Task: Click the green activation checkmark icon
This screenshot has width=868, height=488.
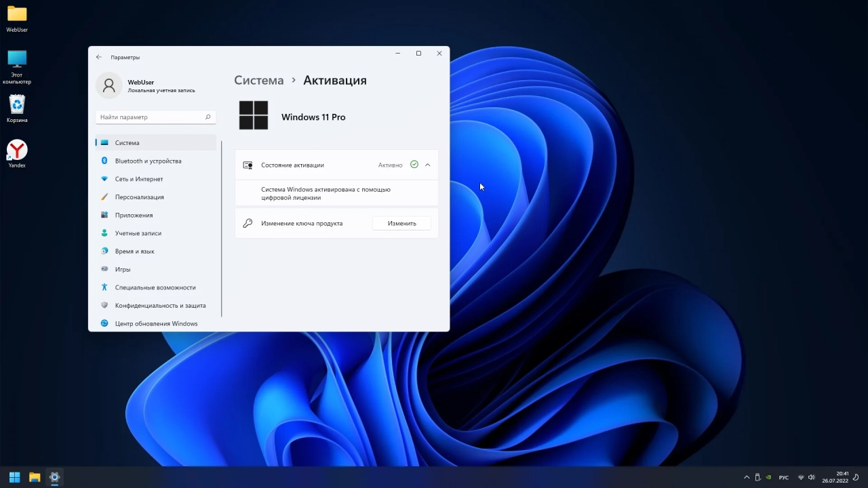Action: (x=414, y=165)
